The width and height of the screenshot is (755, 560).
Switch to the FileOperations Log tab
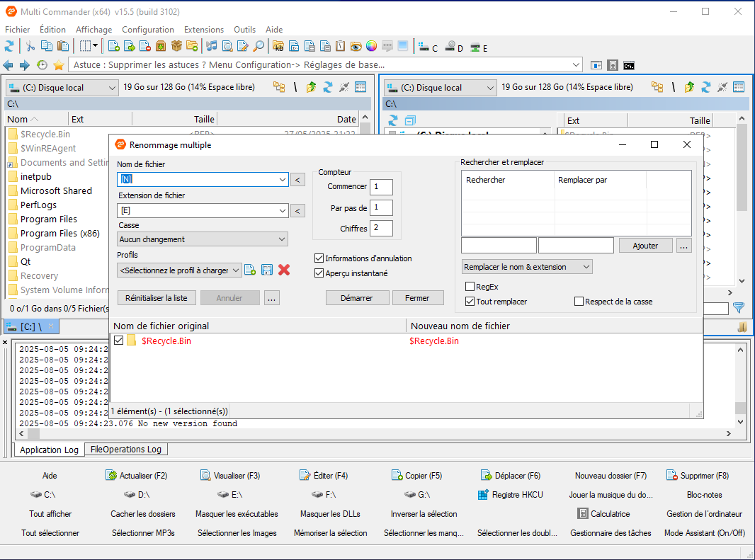coord(126,450)
